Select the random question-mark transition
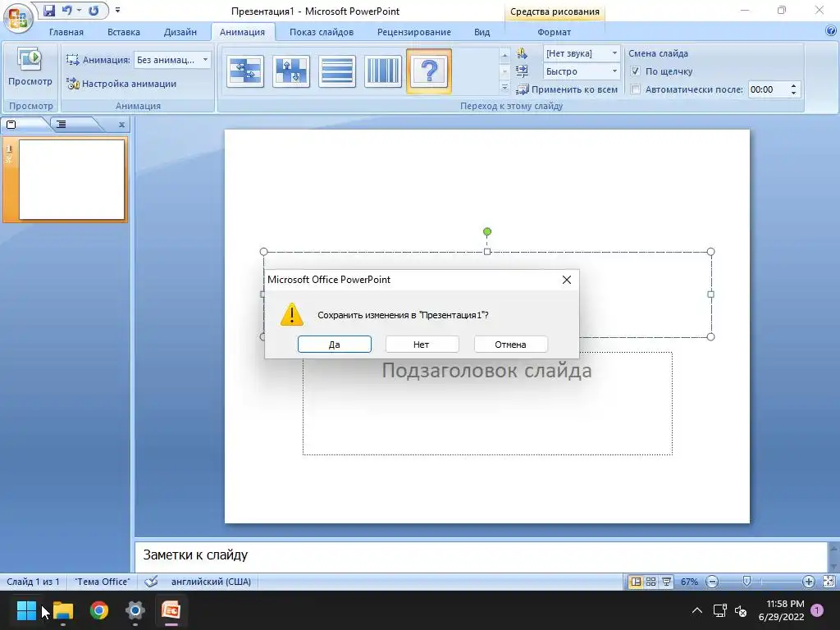 (429, 71)
